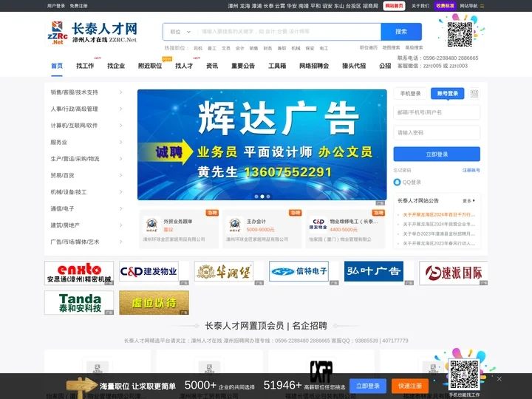Screen dimensions: 532x399
Task: Open 免费注册 link in top bar
Action: point(78,6)
